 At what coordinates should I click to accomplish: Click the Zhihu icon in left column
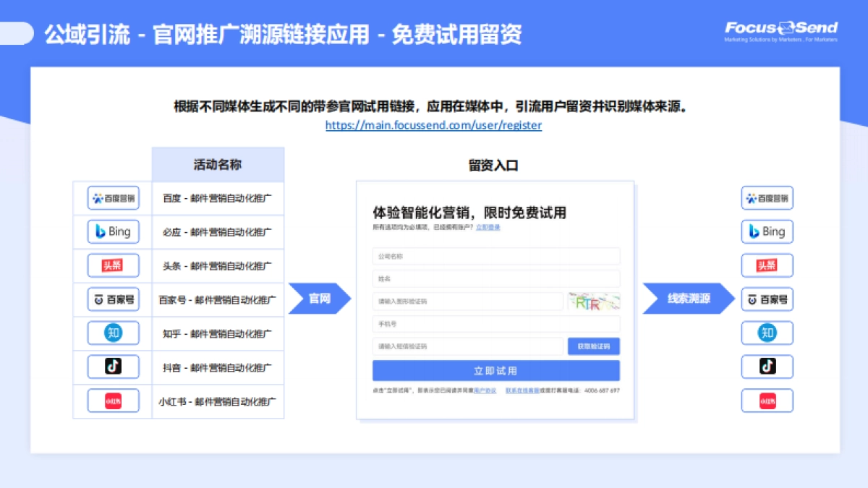point(113,333)
